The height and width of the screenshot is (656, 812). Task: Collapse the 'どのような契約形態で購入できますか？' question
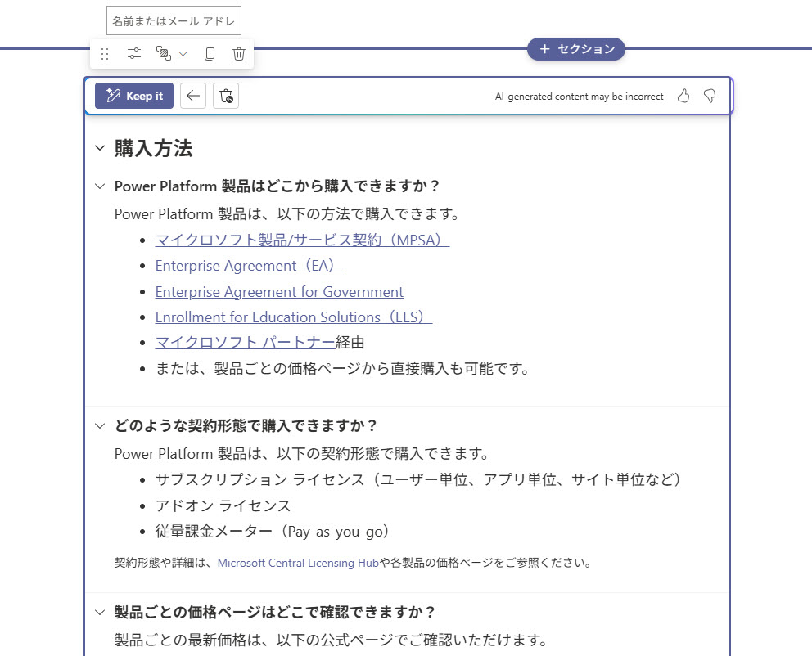(100, 426)
